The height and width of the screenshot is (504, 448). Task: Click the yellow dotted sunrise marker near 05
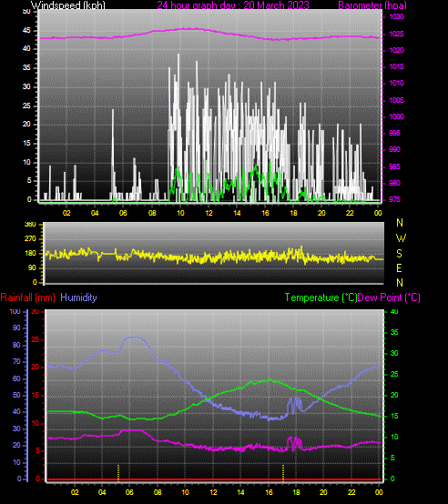(x=118, y=473)
